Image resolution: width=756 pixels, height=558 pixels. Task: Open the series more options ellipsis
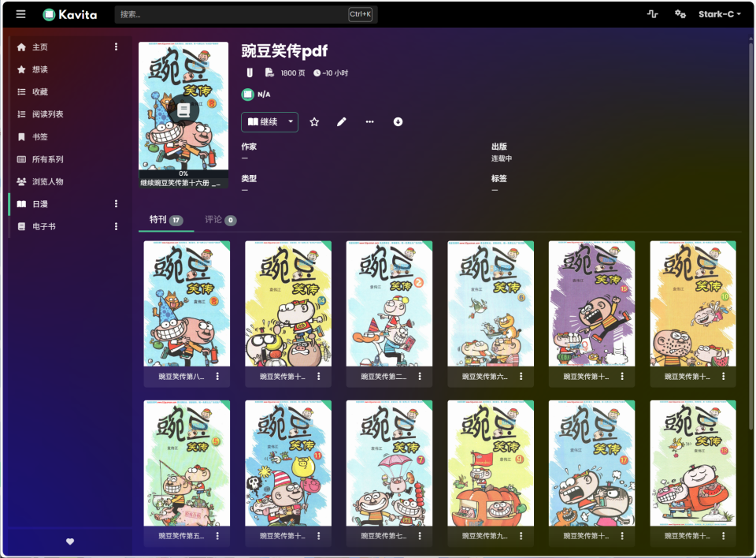tap(369, 122)
